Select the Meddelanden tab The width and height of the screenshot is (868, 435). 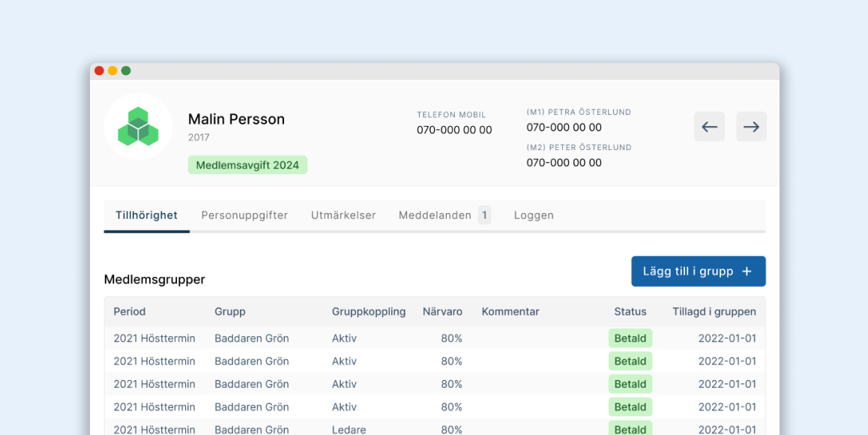point(435,215)
